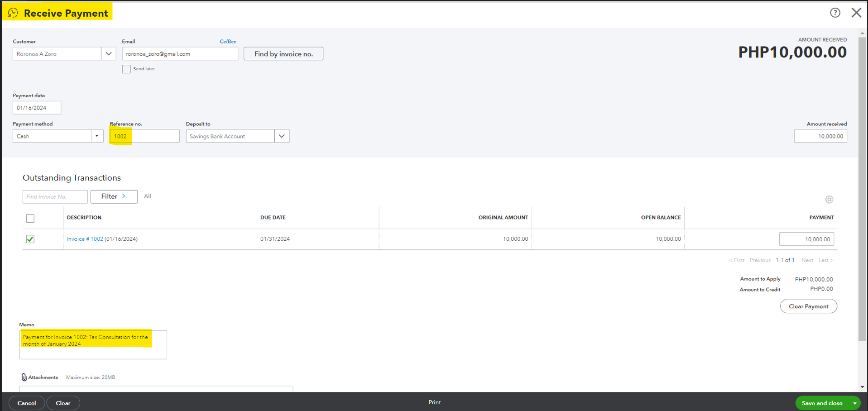
Task: Uncheck the Invoice # 1002 row checkbox
Action: click(30, 239)
